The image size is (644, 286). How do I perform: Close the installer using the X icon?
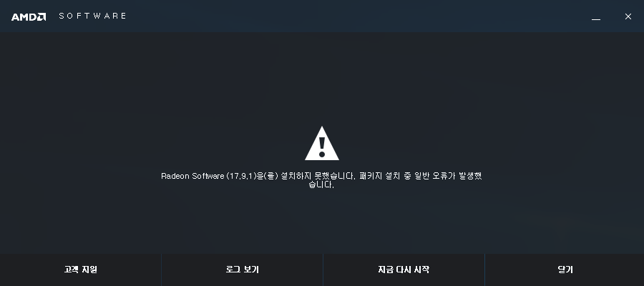pyautogui.click(x=628, y=16)
